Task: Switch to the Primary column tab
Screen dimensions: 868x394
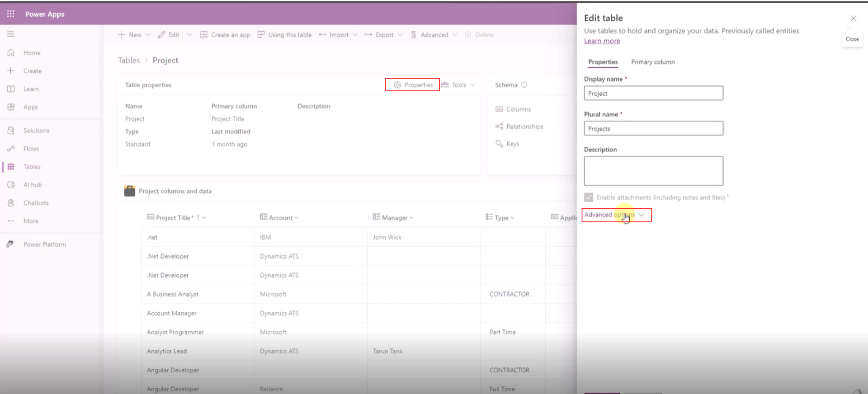Action: pos(653,62)
